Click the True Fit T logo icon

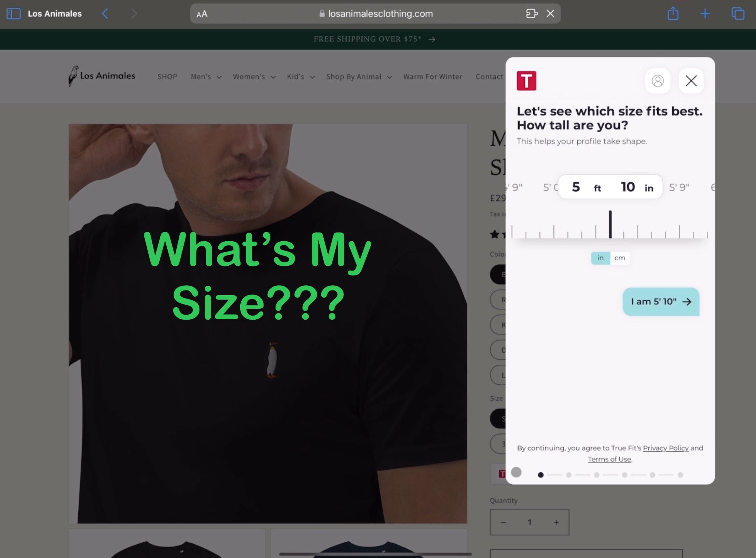(526, 81)
